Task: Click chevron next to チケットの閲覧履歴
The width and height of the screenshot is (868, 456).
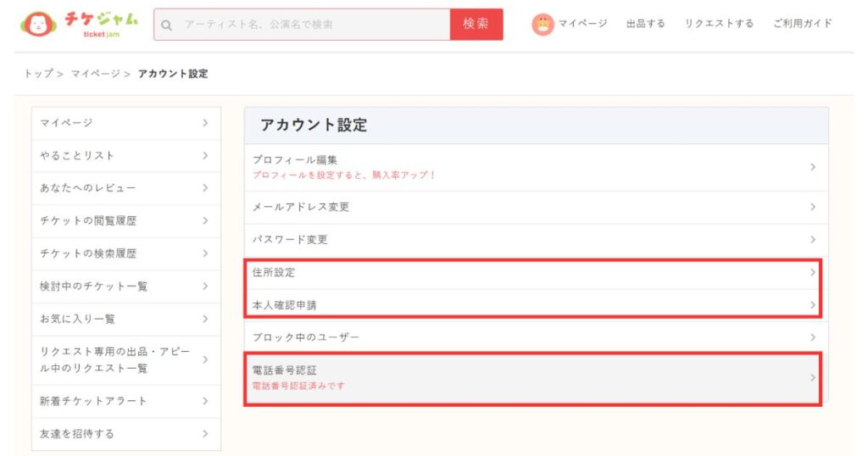Action: click(205, 221)
